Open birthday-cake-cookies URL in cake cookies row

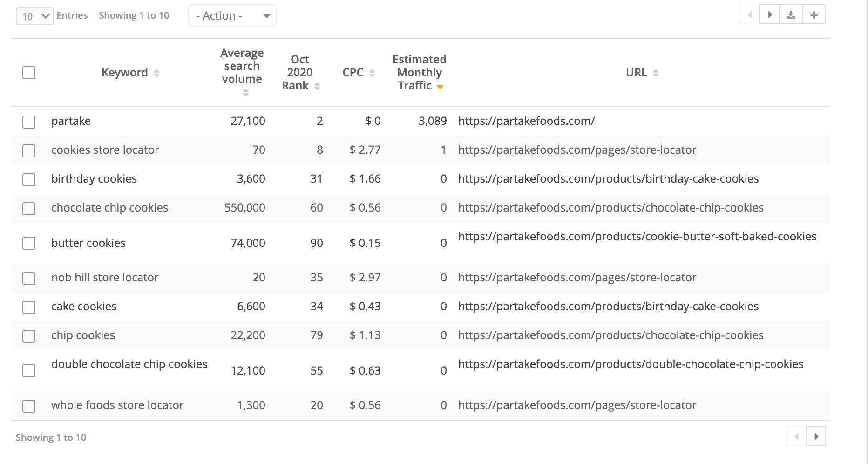[609, 307]
